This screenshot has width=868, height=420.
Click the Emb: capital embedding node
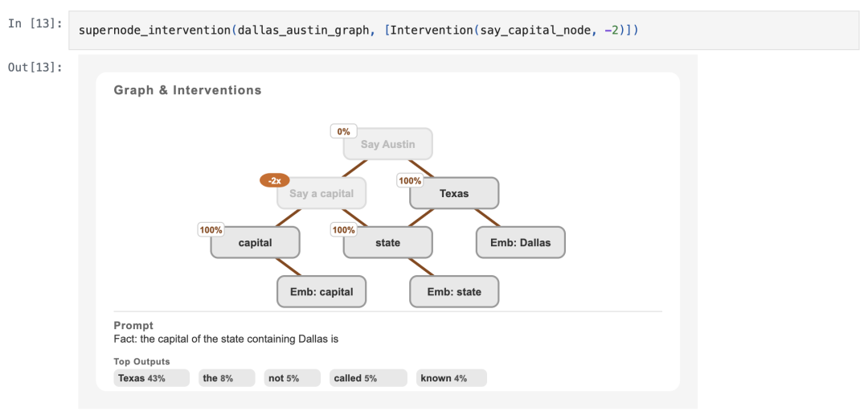pos(321,292)
